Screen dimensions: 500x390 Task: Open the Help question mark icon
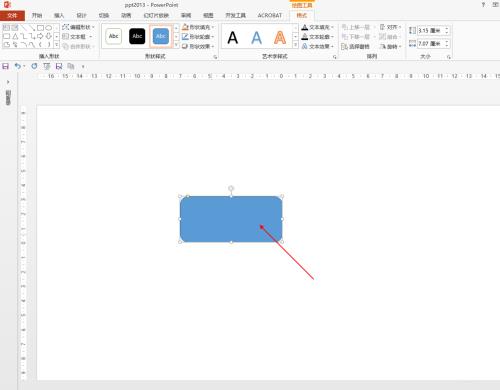[483, 5]
